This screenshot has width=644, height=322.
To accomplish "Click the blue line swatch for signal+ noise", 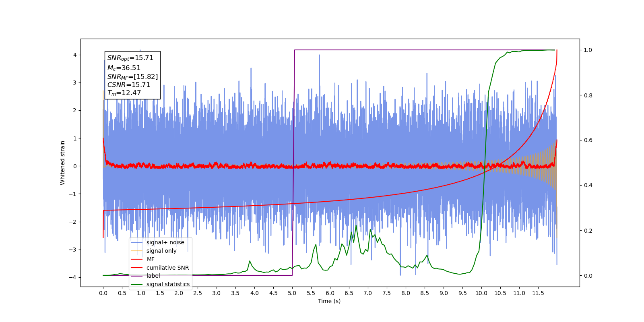I will [x=137, y=242].
